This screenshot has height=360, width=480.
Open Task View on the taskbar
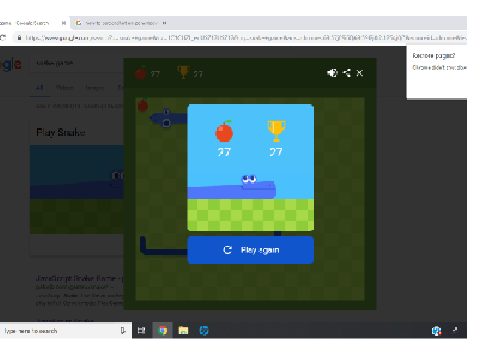tap(142, 330)
